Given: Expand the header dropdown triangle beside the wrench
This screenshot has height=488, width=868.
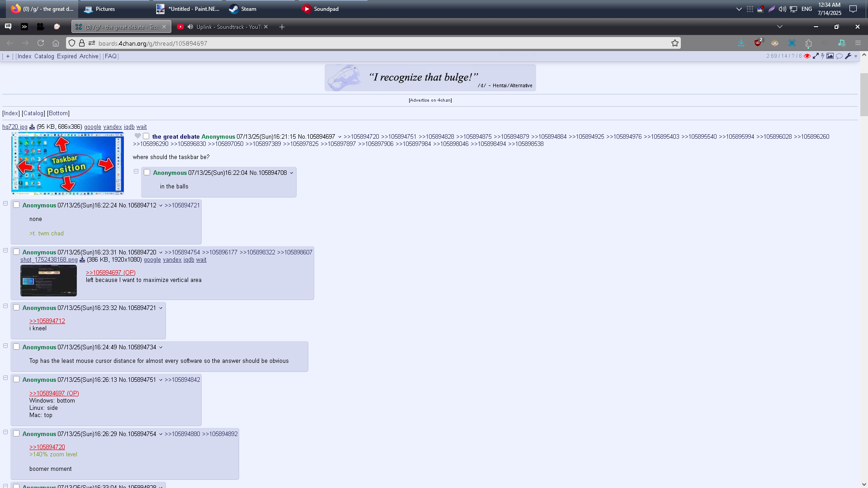Looking at the screenshot, I should 856,56.
